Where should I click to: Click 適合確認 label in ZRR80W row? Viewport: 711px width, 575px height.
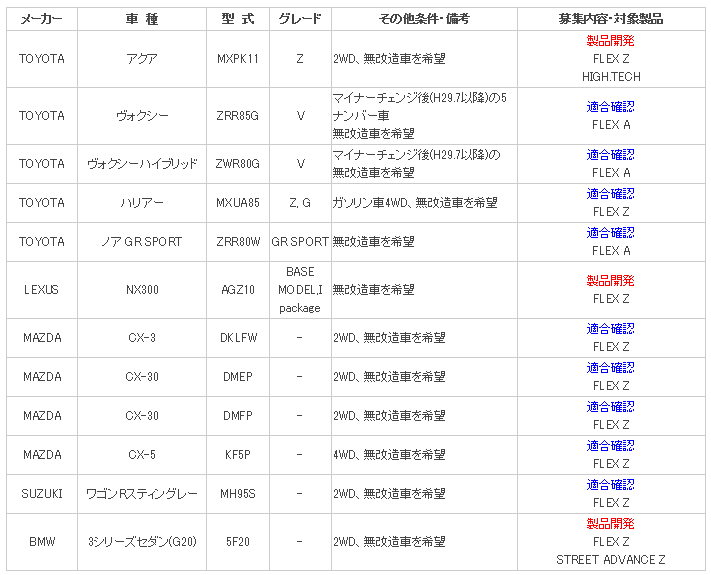tap(611, 233)
